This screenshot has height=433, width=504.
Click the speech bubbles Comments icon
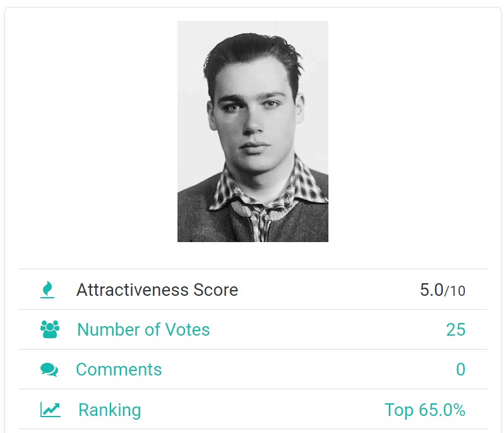tap(49, 370)
